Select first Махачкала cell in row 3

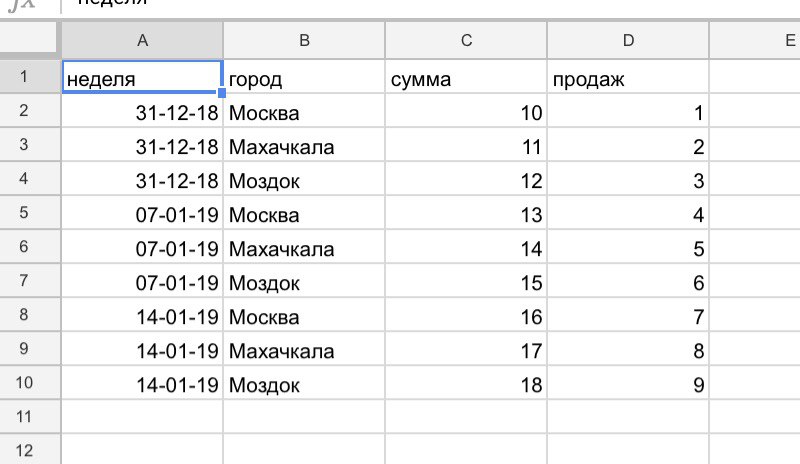(304, 145)
